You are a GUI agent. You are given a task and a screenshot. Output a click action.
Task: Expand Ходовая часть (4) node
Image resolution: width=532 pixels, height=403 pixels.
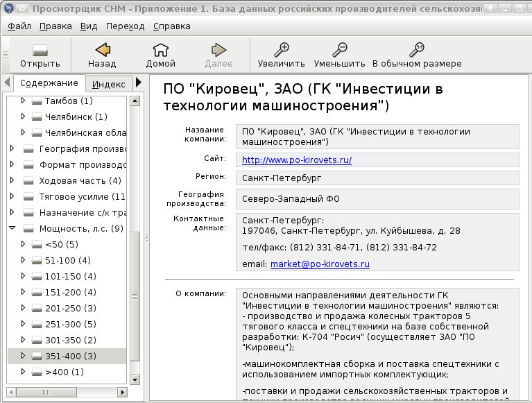point(12,180)
